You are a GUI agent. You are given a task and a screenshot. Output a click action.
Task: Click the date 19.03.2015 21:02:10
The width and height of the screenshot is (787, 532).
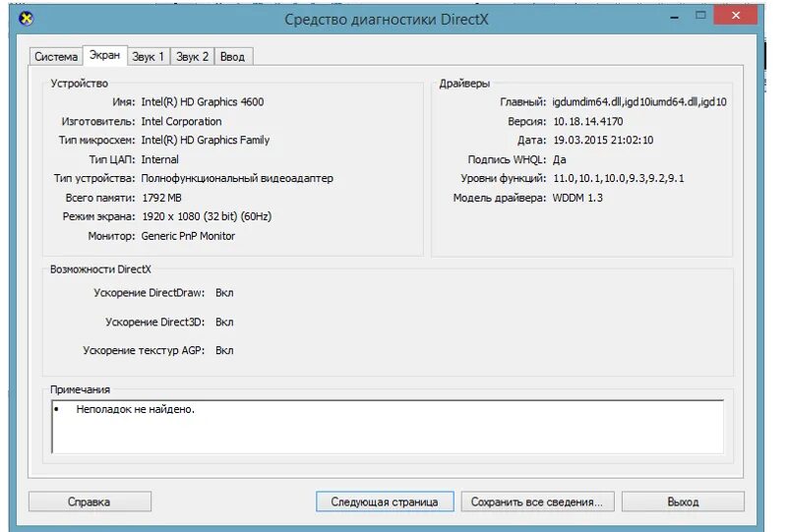pos(603,140)
